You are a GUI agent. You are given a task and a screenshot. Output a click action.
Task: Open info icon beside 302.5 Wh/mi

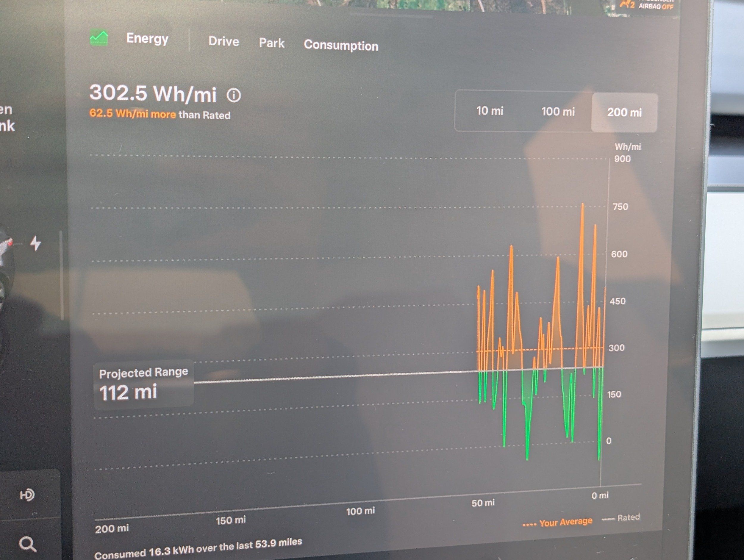coord(234,95)
